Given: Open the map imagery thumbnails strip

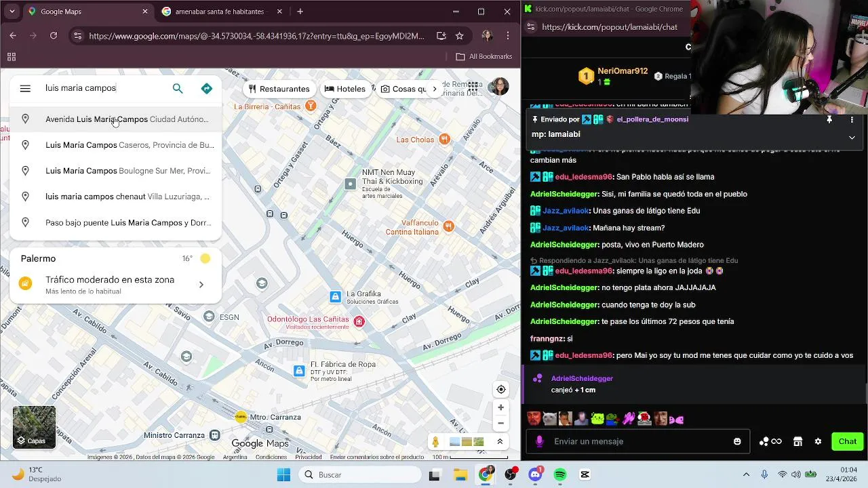Looking at the screenshot, I should (x=467, y=442).
